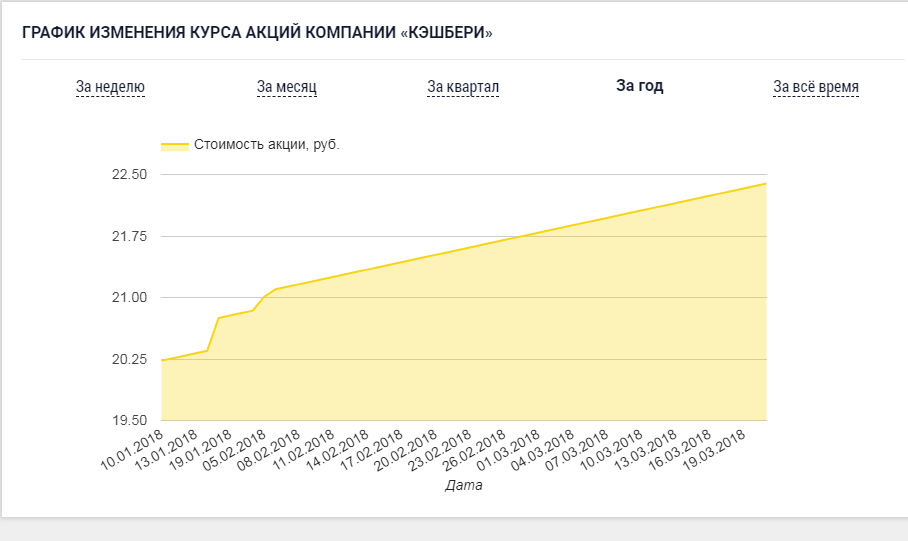
Task: Click the 10.01.2018 date label
Action: pyautogui.click(x=132, y=450)
